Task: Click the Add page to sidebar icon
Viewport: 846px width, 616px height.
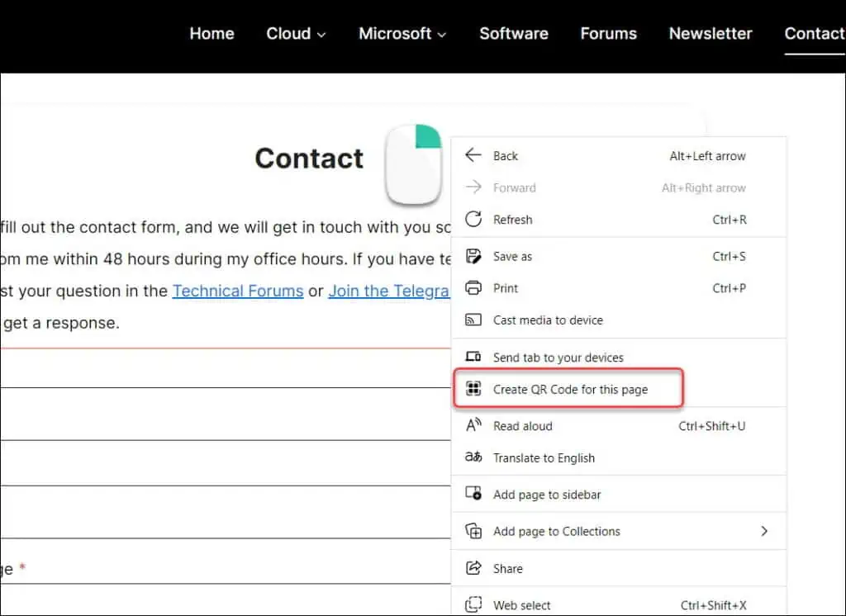Action: click(473, 494)
